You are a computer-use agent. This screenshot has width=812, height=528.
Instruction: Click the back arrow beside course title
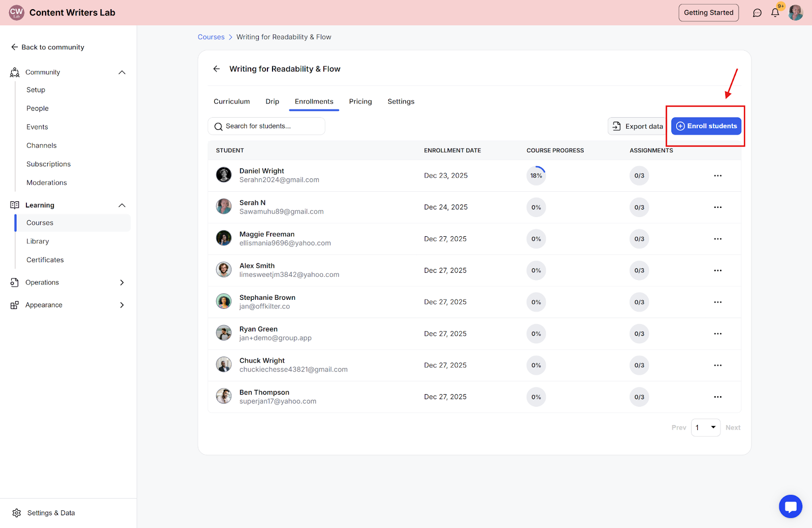[x=217, y=69]
